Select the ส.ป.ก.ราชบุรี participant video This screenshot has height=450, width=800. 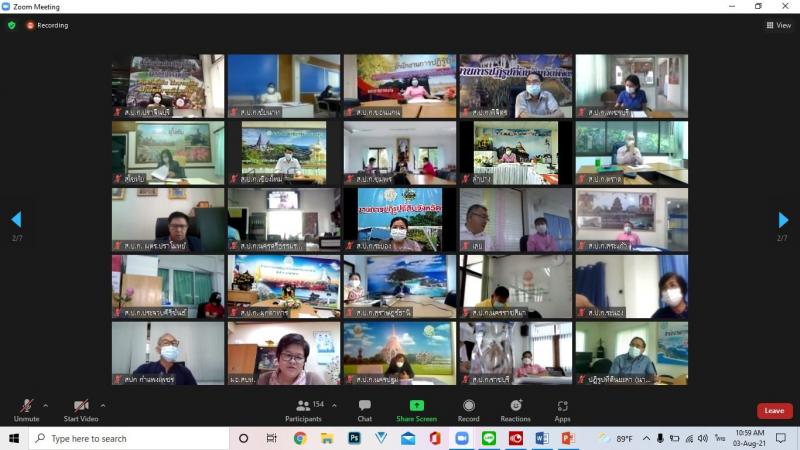point(516,353)
